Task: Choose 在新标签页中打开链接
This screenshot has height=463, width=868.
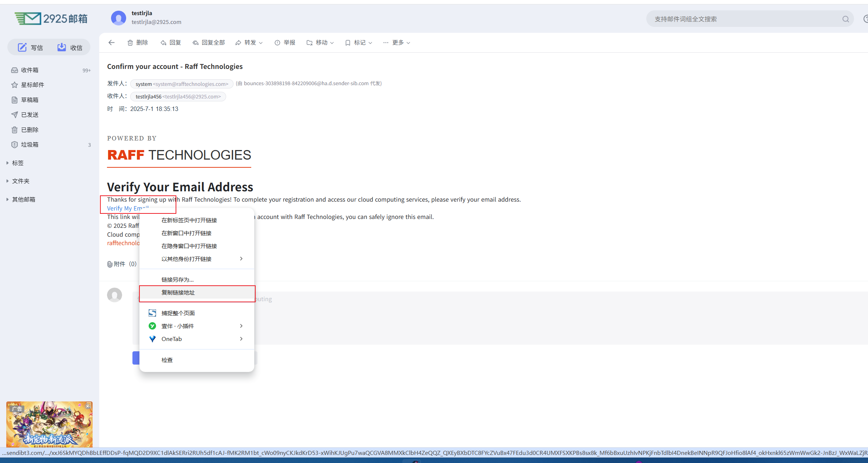Action: click(x=197, y=220)
